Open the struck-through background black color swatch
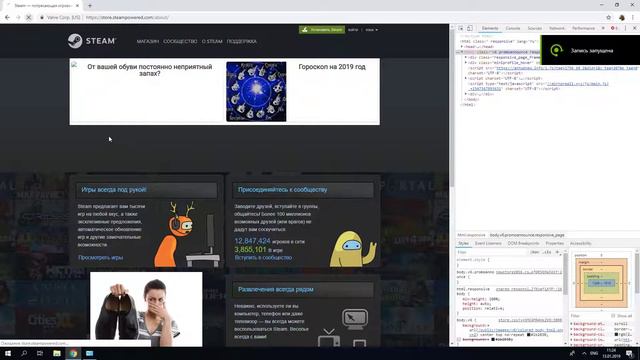This screenshot has height=360, width=640. [494, 339]
